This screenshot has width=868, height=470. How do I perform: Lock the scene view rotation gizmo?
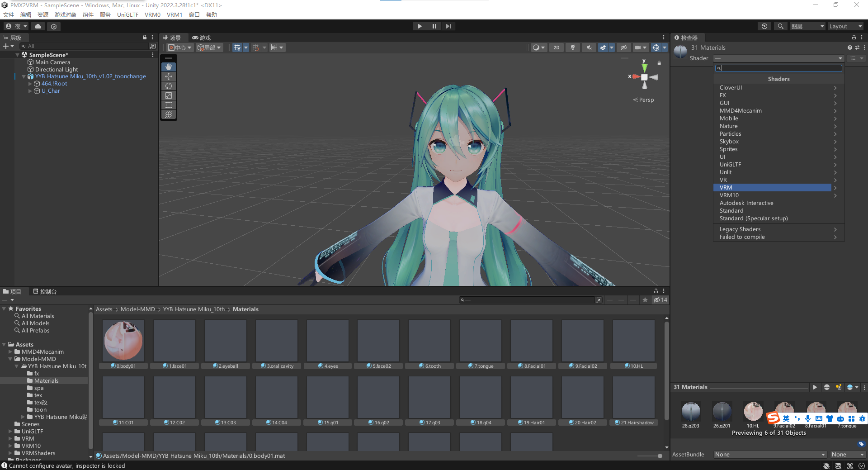click(659, 63)
